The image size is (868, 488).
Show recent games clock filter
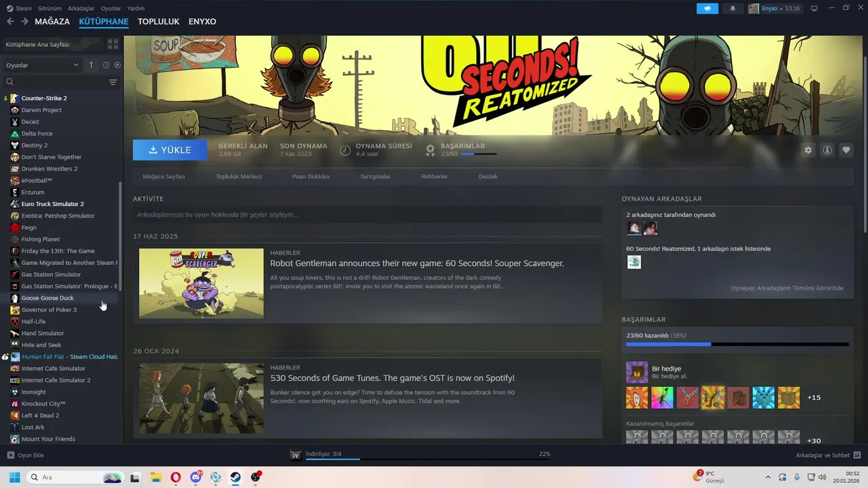pos(106,65)
